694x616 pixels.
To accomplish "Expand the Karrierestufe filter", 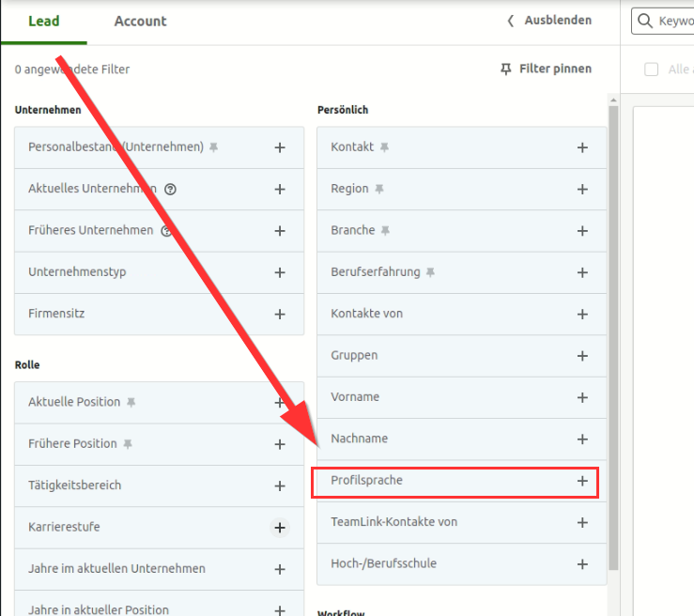I will coord(279,528).
